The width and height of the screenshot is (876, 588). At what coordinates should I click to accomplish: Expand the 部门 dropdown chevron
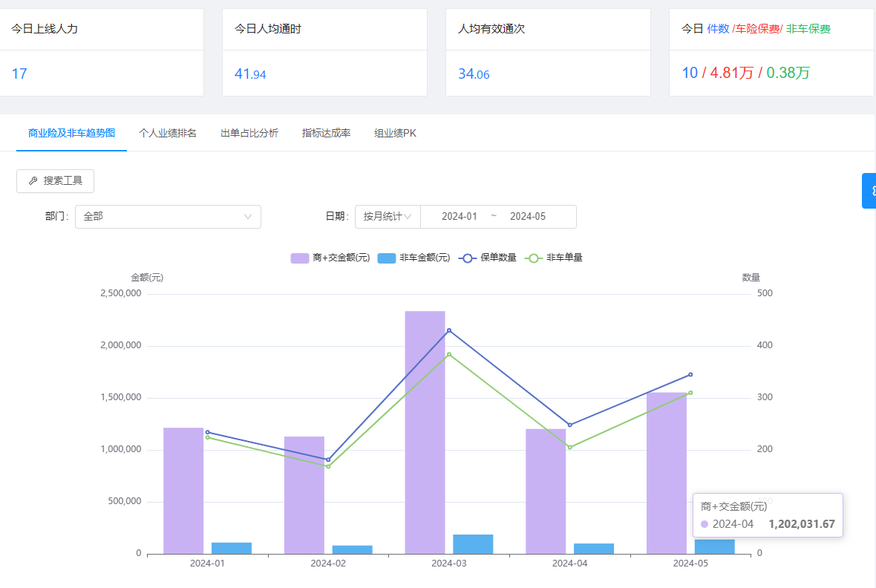pos(248,217)
